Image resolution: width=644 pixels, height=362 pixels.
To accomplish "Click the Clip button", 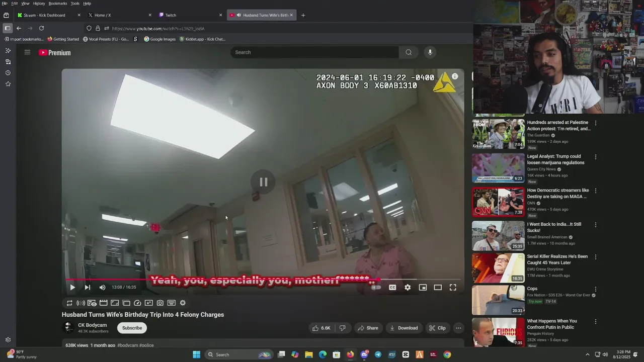I will coord(437,328).
